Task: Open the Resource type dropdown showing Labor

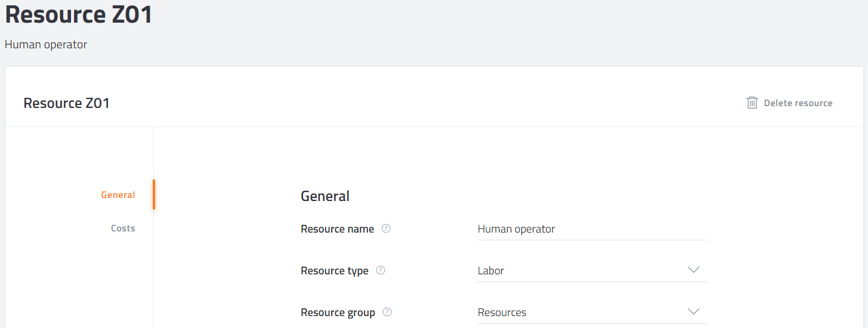Action: (592, 271)
